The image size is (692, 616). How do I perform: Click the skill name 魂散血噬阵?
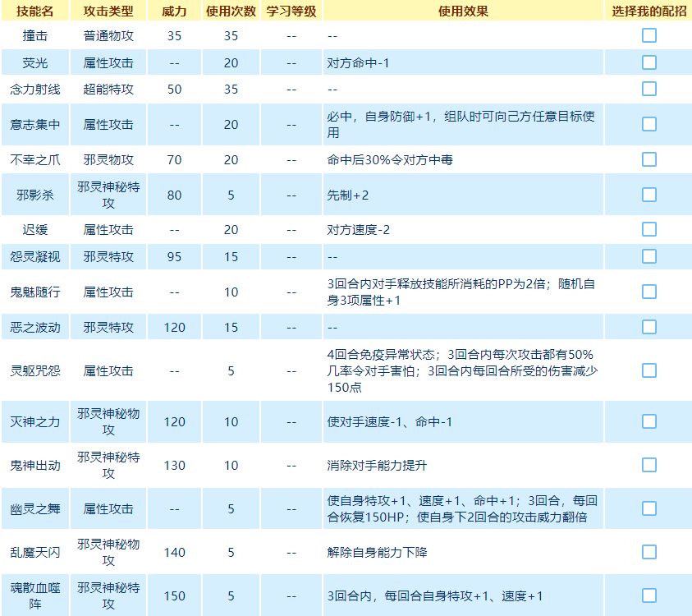pyautogui.click(x=34, y=595)
